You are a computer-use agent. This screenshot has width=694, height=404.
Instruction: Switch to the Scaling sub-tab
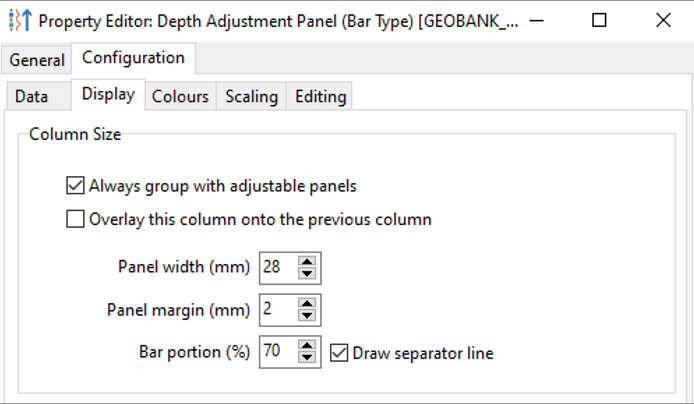(251, 96)
